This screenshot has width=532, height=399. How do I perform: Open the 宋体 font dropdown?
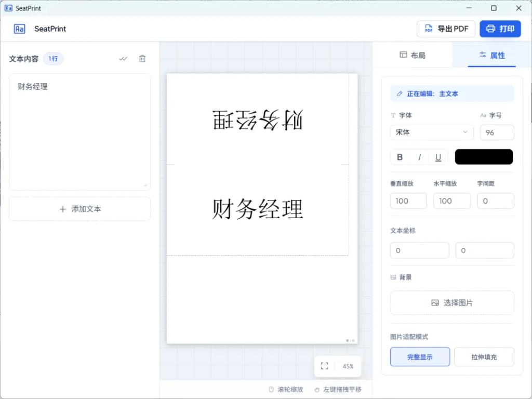(432, 132)
